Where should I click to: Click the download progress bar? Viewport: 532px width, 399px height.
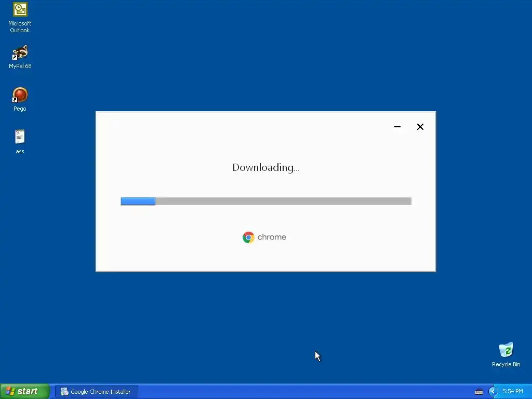[266, 201]
